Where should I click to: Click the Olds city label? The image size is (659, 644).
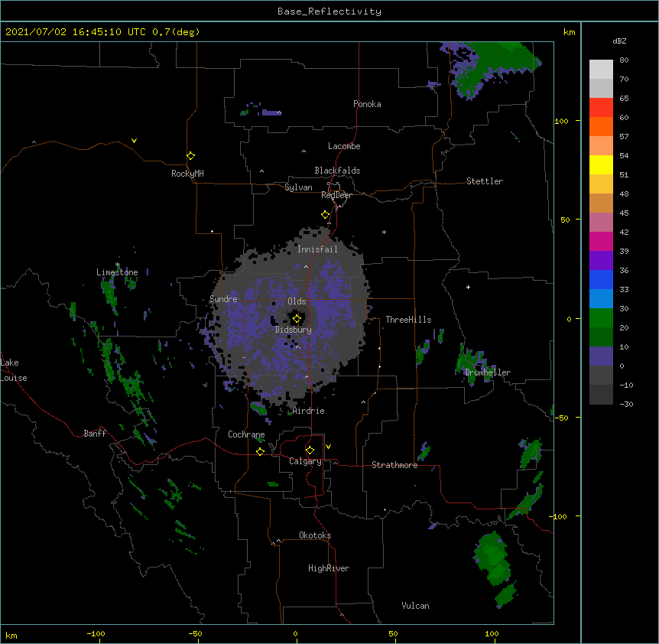[297, 301]
